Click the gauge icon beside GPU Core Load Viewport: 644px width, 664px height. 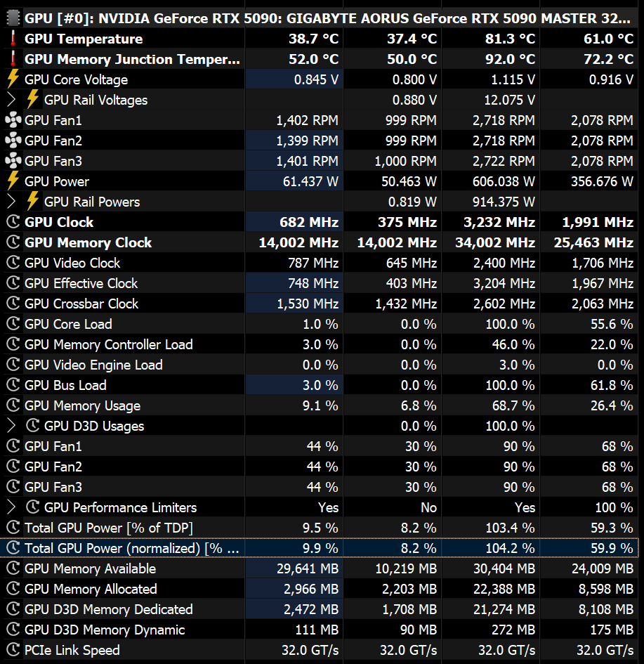[13, 324]
